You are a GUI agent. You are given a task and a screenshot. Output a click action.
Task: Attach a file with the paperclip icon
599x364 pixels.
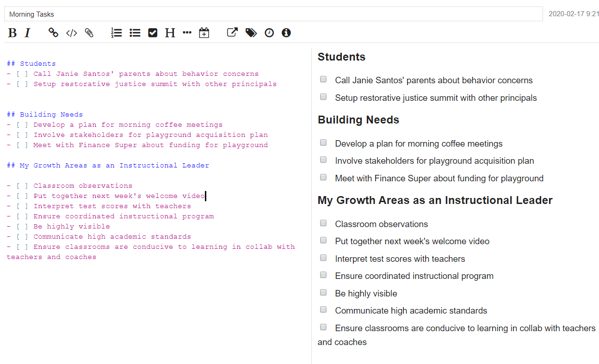click(89, 33)
